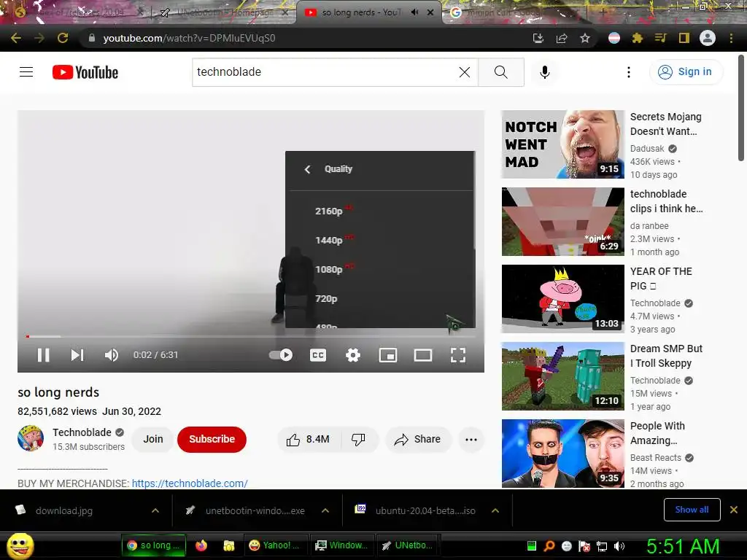Click the search magnifier button
The image size is (747, 560).
tap(500, 72)
